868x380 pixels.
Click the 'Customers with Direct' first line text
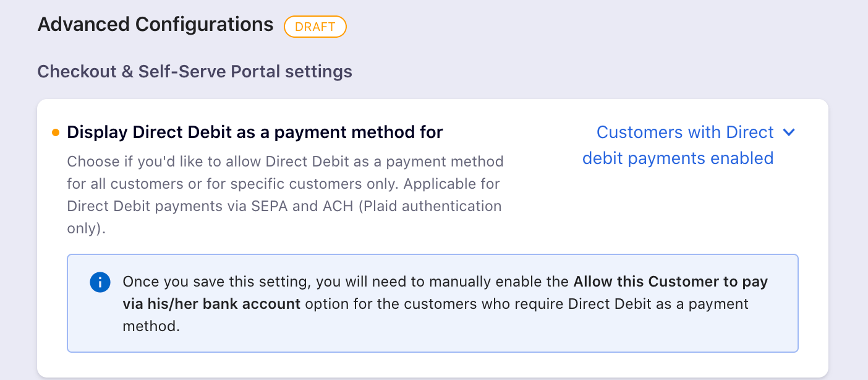pos(685,132)
